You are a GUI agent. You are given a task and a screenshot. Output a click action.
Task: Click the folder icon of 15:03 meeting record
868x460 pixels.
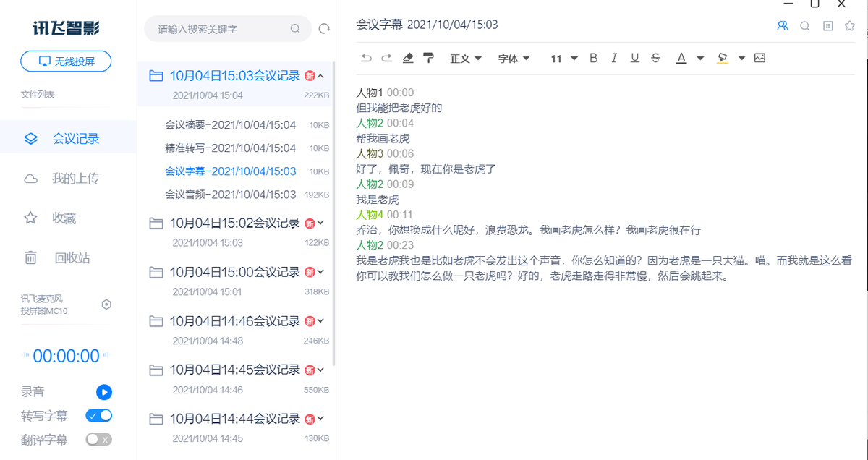point(156,76)
